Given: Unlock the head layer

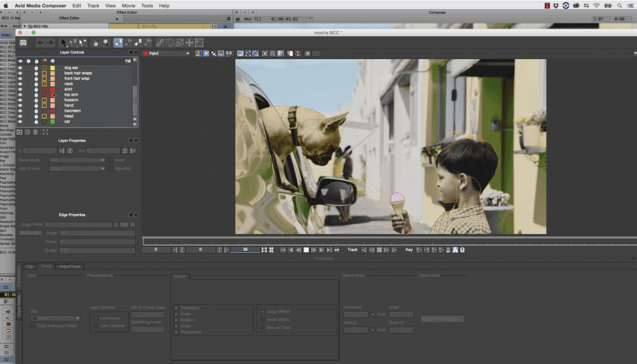Looking at the screenshot, I should tap(36, 116).
